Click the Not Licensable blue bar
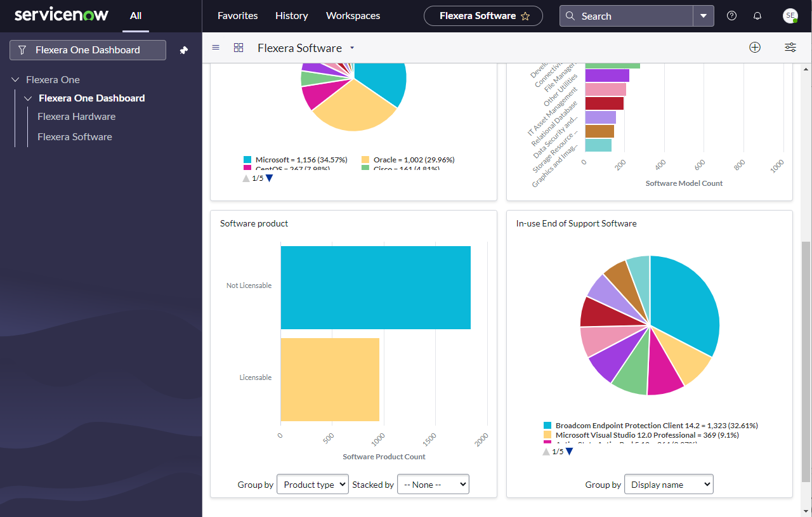 pyautogui.click(x=376, y=287)
